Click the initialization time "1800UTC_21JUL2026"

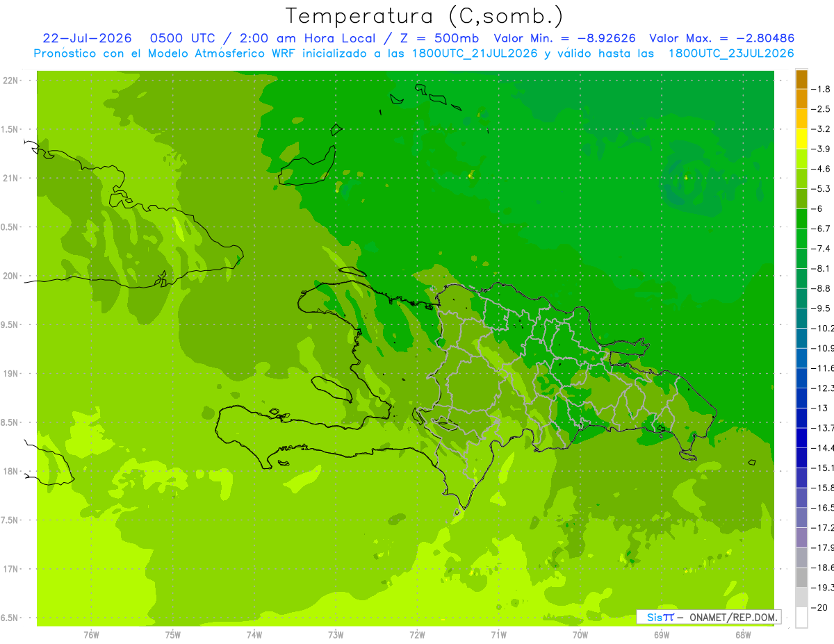pos(475,53)
